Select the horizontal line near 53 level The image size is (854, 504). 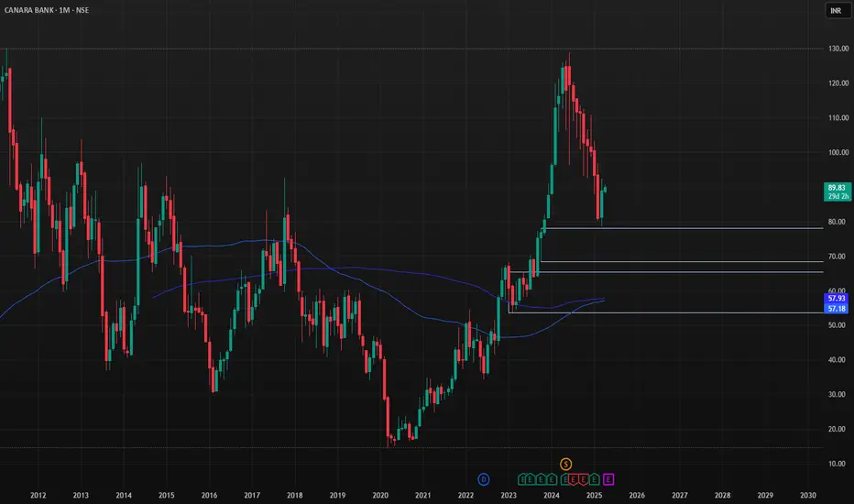pyautogui.click(x=666, y=312)
